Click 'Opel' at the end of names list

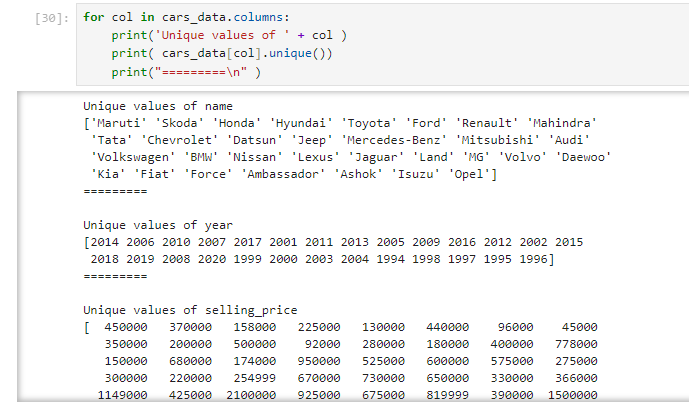[x=472, y=174]
